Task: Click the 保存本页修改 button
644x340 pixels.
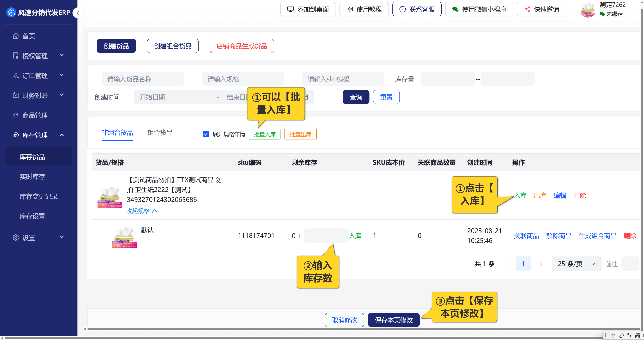Action: coord(393,320)
